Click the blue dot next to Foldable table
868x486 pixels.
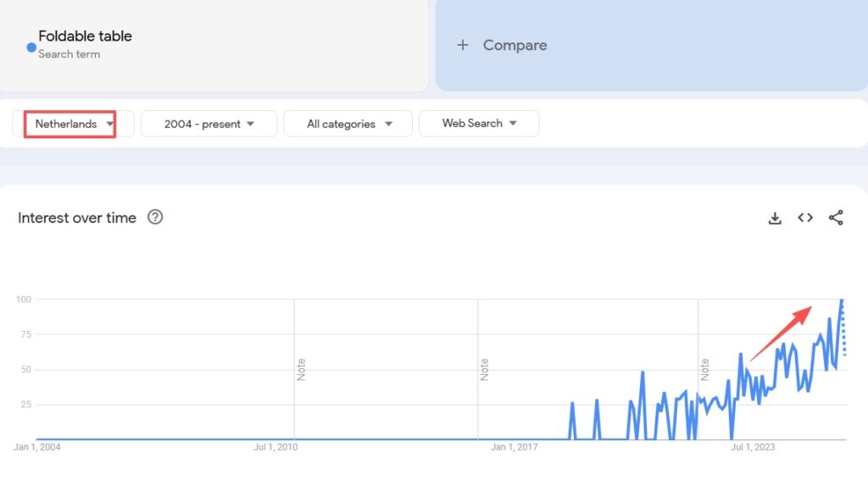(31, 47)
